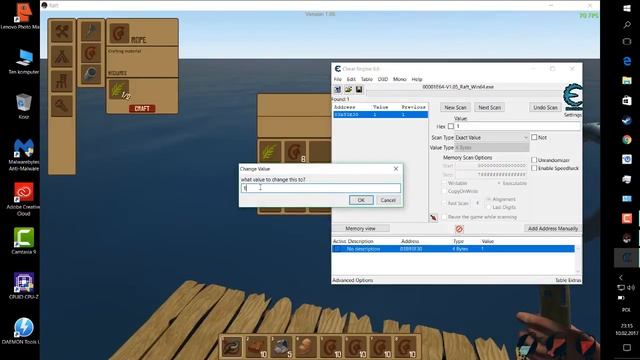
Task: Select the tent crafting category in Raft
Action: 62,56
